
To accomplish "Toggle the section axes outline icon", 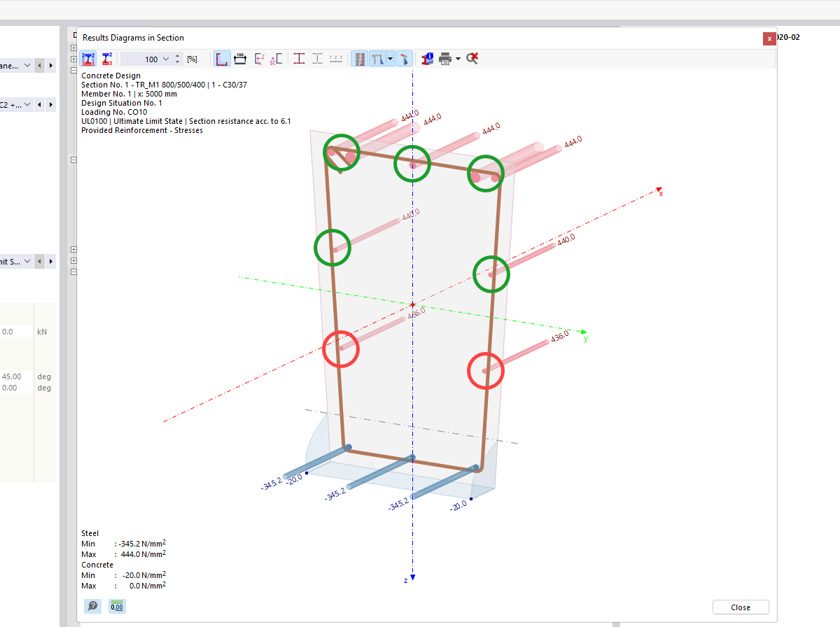I will [x=222, y=59].
